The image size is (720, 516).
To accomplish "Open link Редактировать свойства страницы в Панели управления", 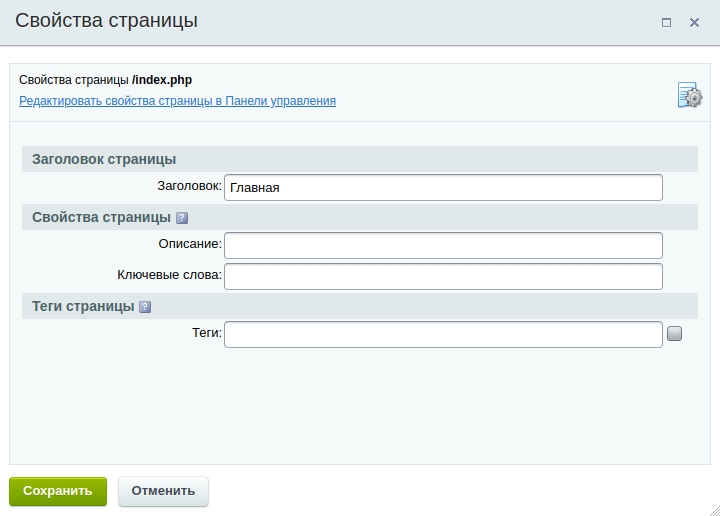I will (x=177, y=101).
